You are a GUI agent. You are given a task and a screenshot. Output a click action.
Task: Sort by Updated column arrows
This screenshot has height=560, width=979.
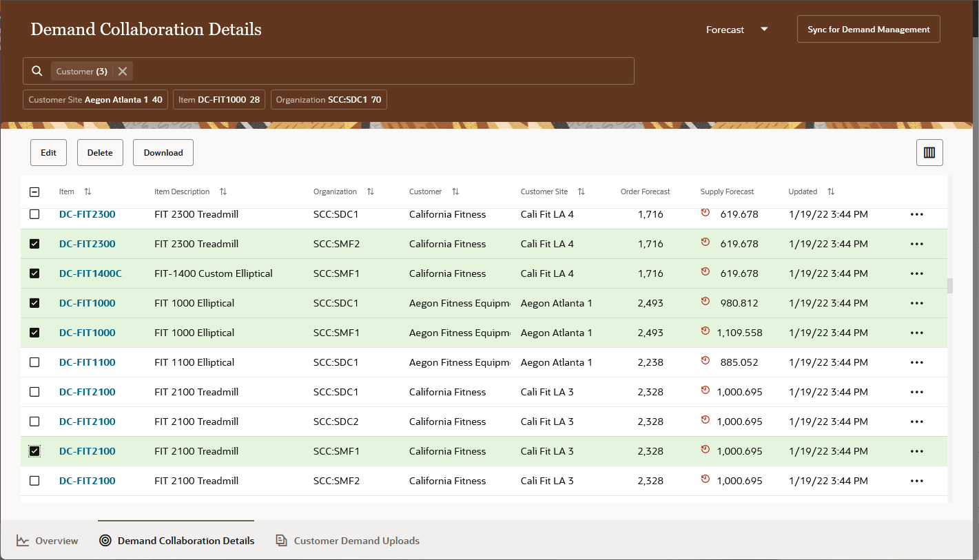(831, 191)
